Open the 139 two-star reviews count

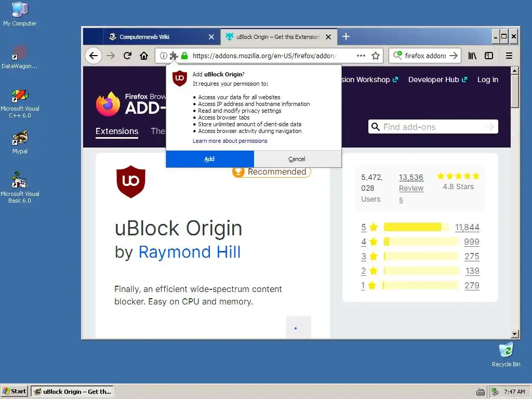tap(472, 271)
